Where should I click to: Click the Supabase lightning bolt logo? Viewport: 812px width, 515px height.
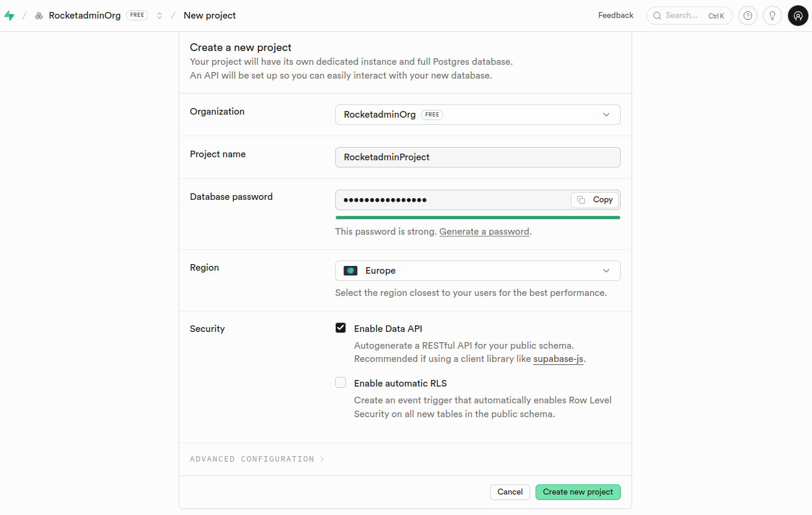coord(9,16)
